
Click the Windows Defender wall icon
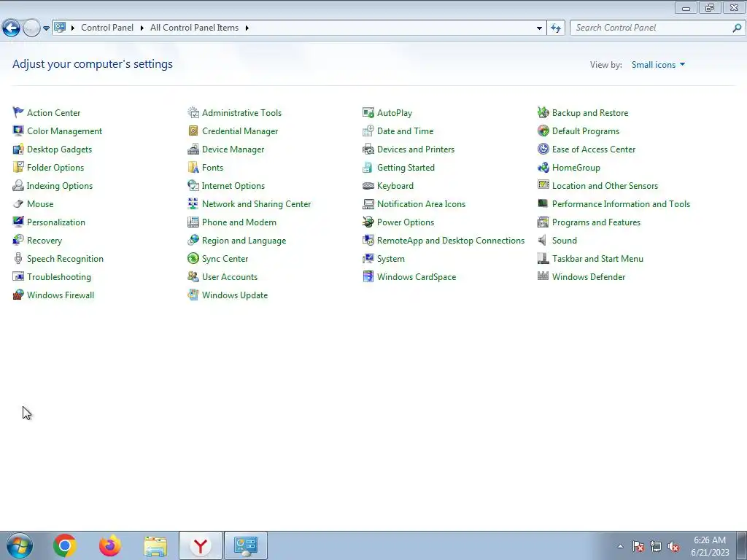(x=543, y=276)
